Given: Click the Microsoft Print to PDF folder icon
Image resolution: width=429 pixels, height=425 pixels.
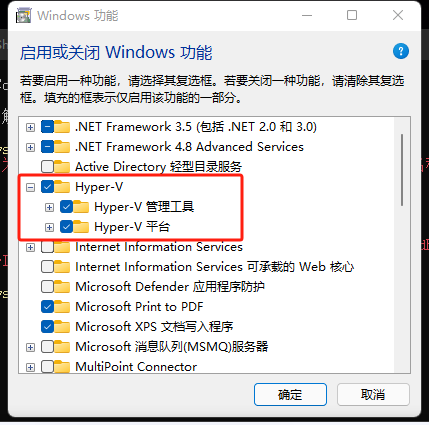Looking at the screenshot, I should pyautogui.click(x=62, y=307).
